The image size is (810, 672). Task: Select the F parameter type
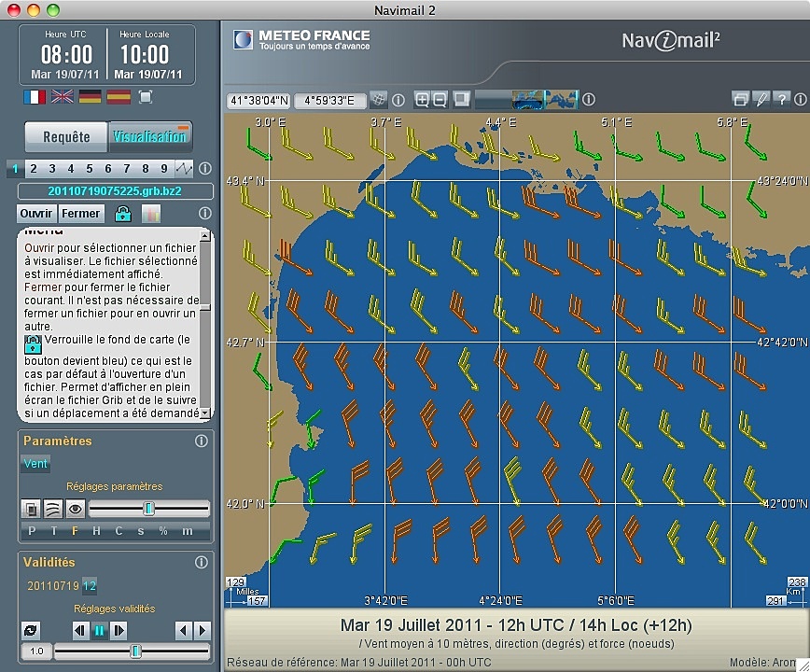[75, 531]
